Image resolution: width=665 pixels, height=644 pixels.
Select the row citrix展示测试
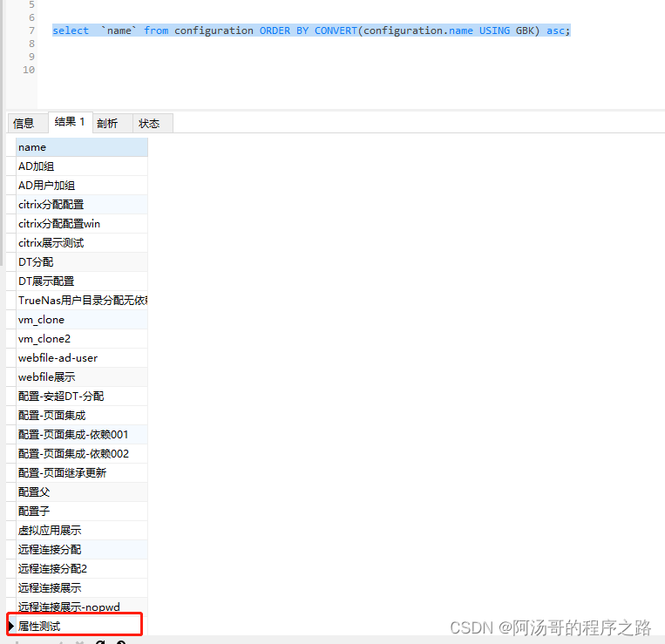[82, 243]
